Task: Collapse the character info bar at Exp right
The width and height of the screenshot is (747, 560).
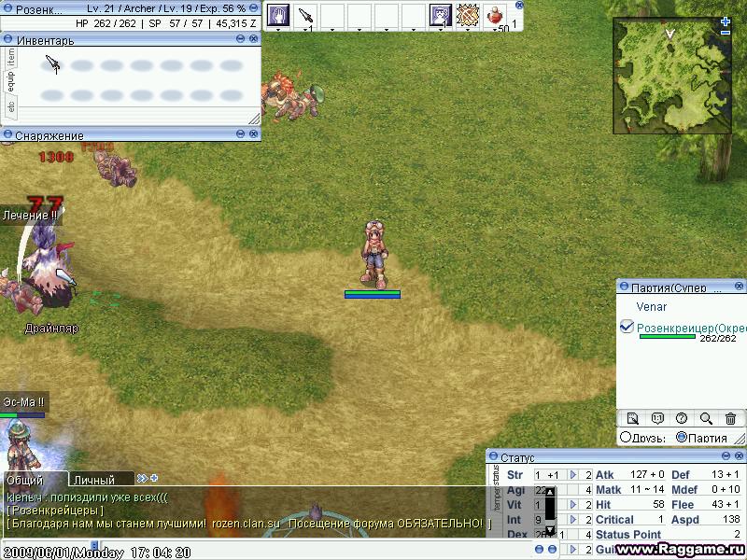Action: click(x=254, y=8)
